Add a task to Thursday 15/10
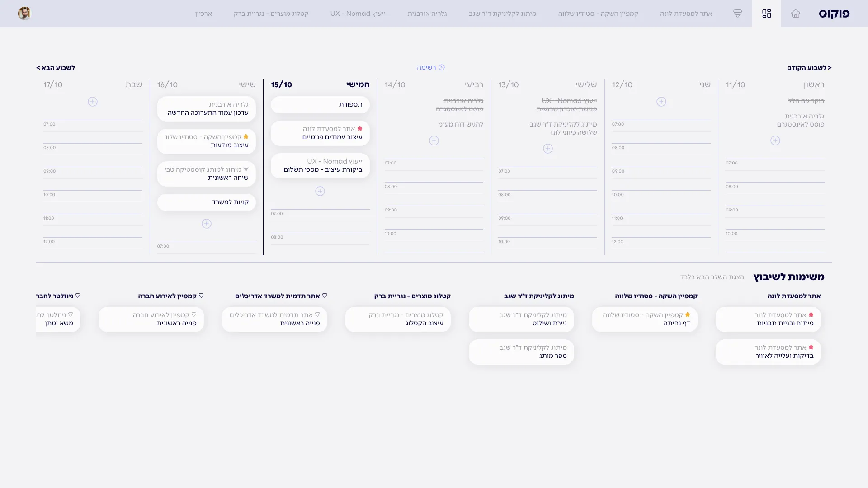This screenshot has width=868, height=488. [320, 191]
